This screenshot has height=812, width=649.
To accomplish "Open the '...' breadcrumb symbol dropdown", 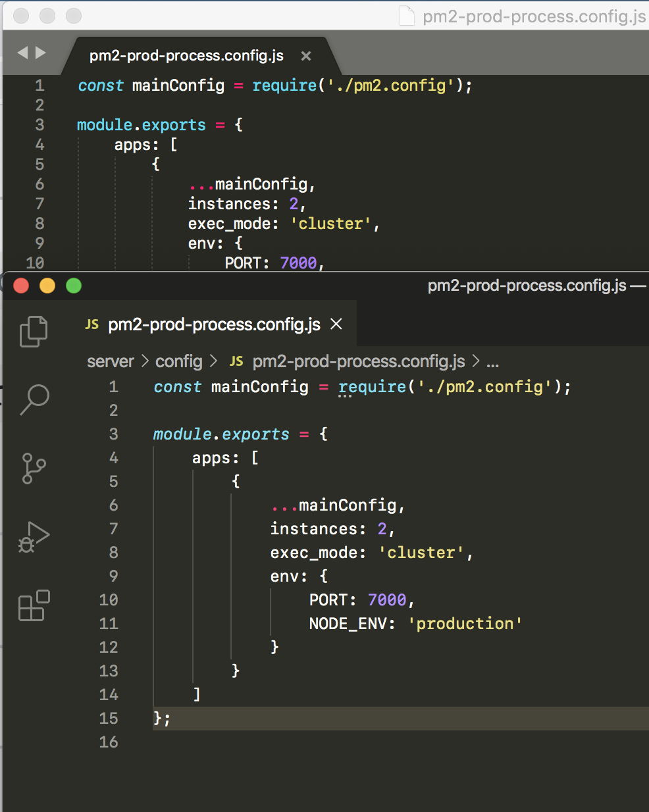I will click(492, 362).
